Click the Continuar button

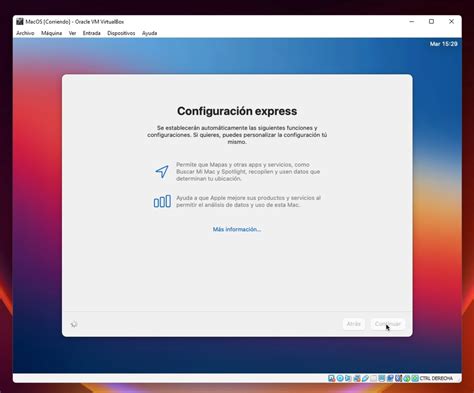[388, 324]
